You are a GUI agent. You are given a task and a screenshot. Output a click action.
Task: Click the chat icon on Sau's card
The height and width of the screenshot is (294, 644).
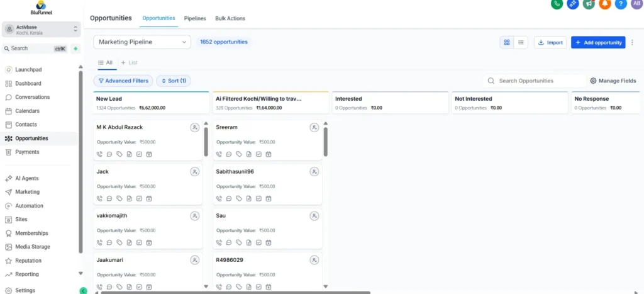click(x=229, y=242)
